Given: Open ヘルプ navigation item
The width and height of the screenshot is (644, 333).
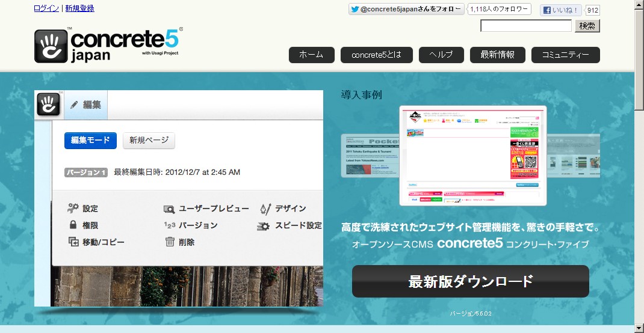Looking at the screenshot, I should click(x=441, y=55).
